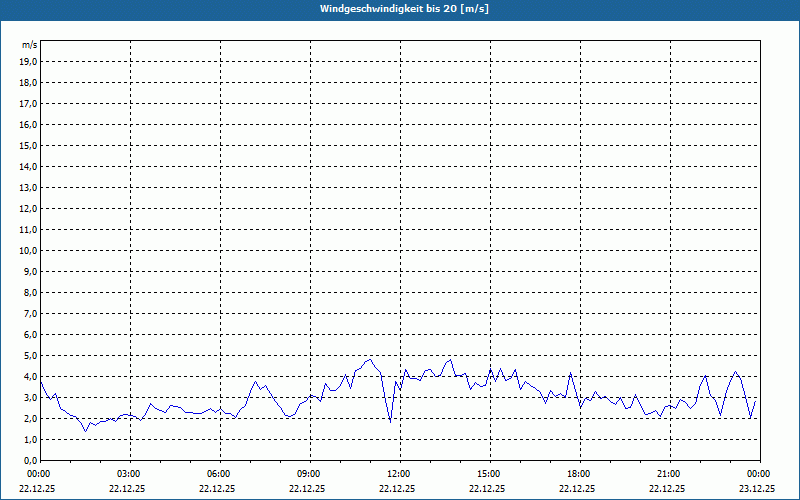Select the 19,0 label on the y-axis
Viewport: 800px width, 500px height.
point(29,61)
